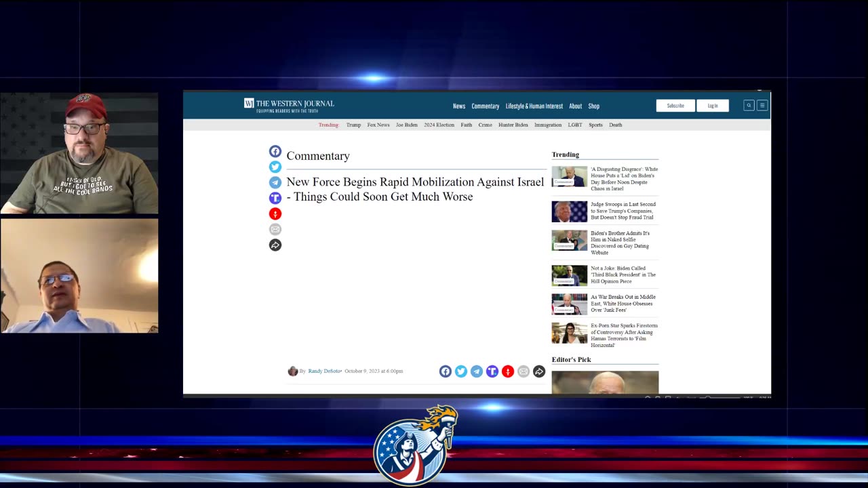
Task: Select Fox News trending topic
Action: click(x=378, y=125)
